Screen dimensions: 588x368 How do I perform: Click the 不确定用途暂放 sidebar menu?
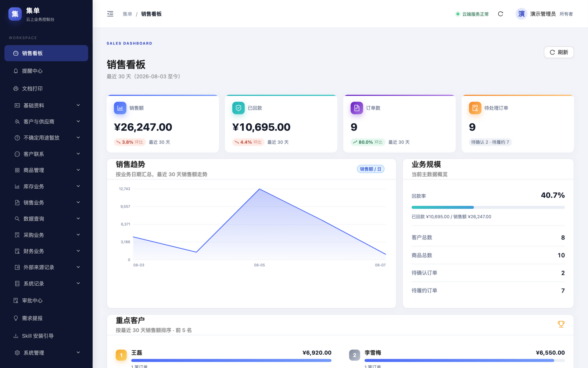pos(46,138)
